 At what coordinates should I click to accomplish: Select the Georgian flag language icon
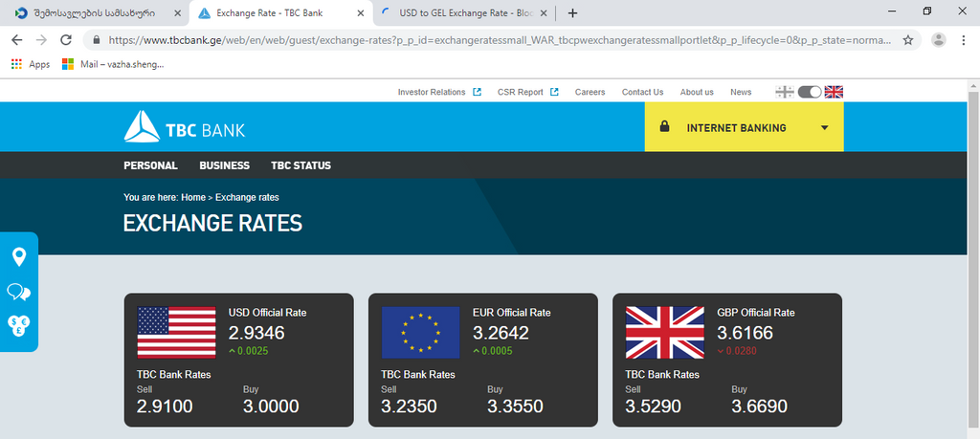(x=785, y=92)
